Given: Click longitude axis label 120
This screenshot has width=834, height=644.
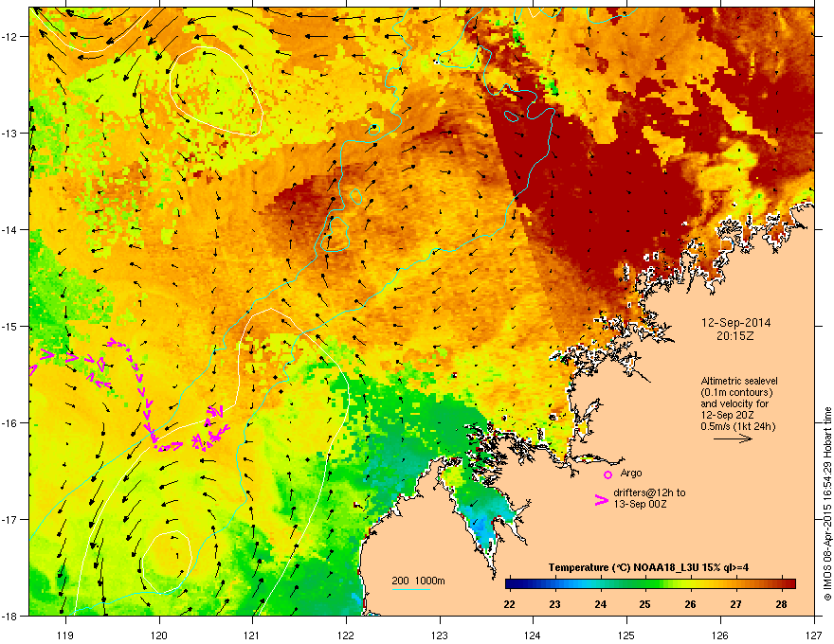Looking at the screenshot, I should (x=159, y=635).
